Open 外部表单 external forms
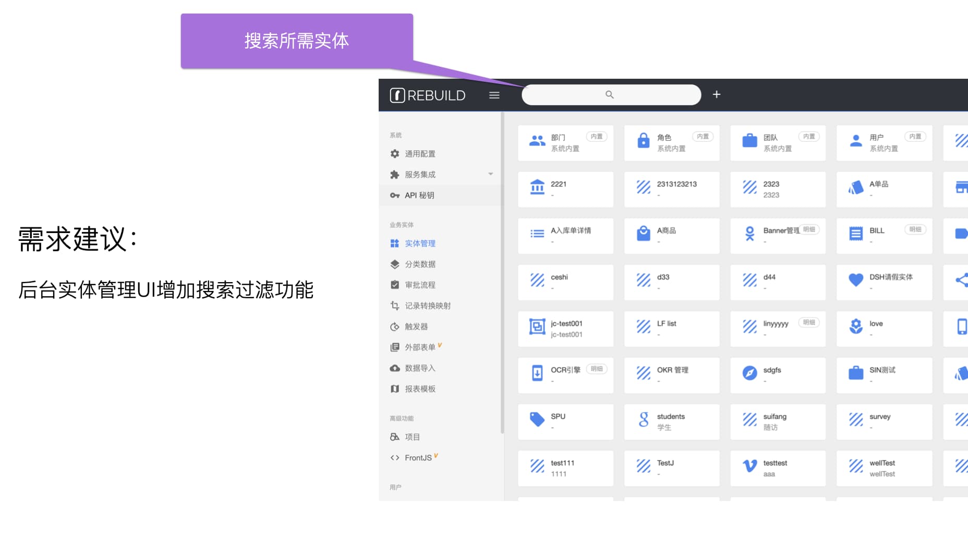This screenshot has height=560, width=968. pyautogui.click(x=420, y=347)
